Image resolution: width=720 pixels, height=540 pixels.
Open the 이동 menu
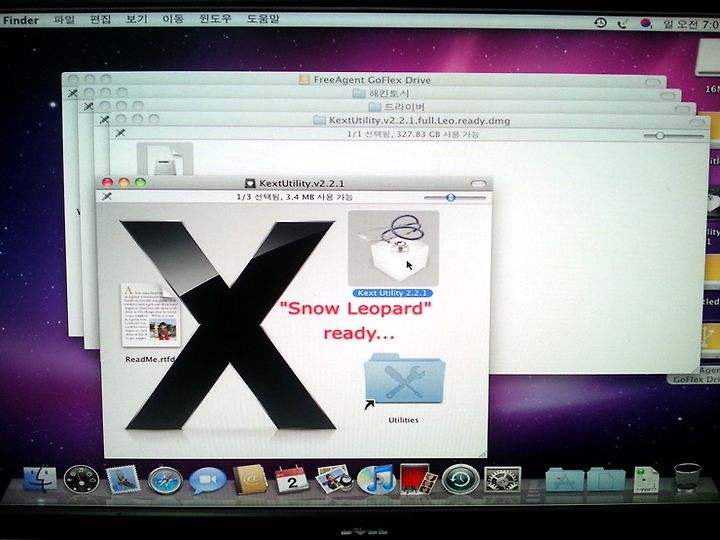(x=173, y=19)
